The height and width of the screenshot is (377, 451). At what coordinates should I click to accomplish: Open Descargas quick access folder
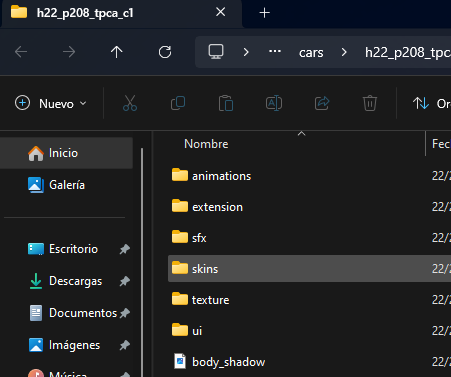click(x=75, y=281)
